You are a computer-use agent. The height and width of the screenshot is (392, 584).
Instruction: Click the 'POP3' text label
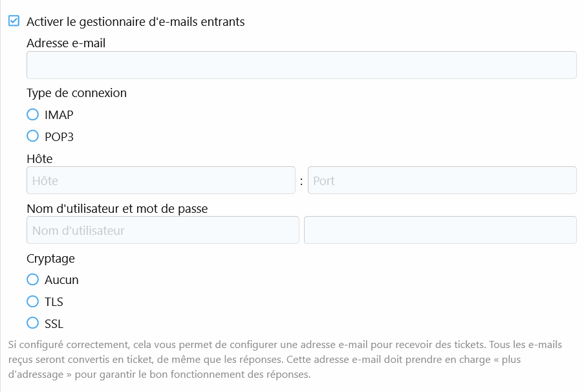59,136
